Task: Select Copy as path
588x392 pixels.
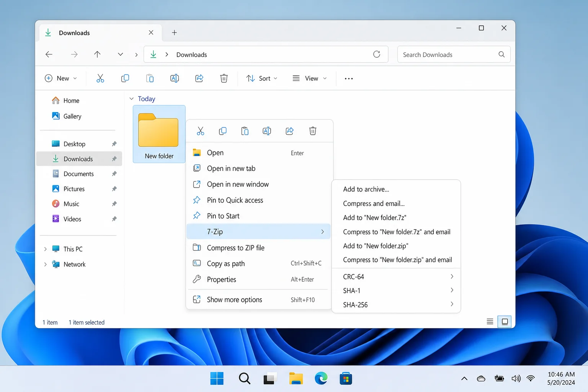Action: coord(258,263)
